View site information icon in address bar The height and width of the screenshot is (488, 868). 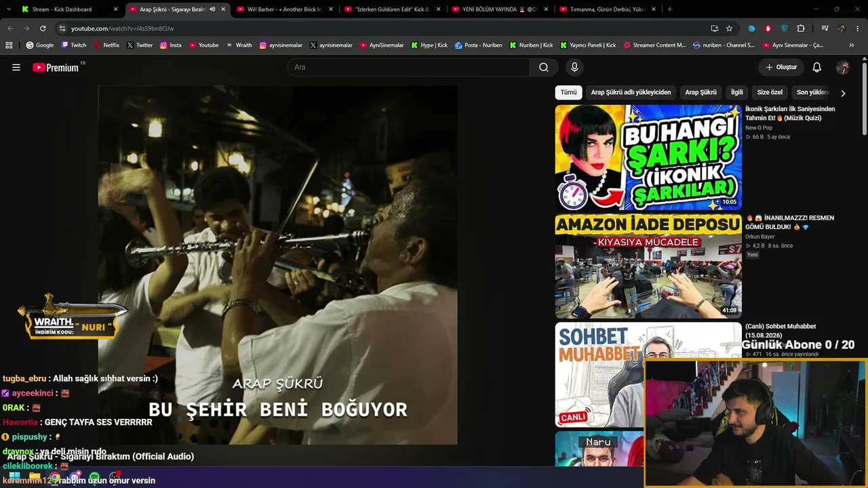pyautogui.click(x=62, y=28)
